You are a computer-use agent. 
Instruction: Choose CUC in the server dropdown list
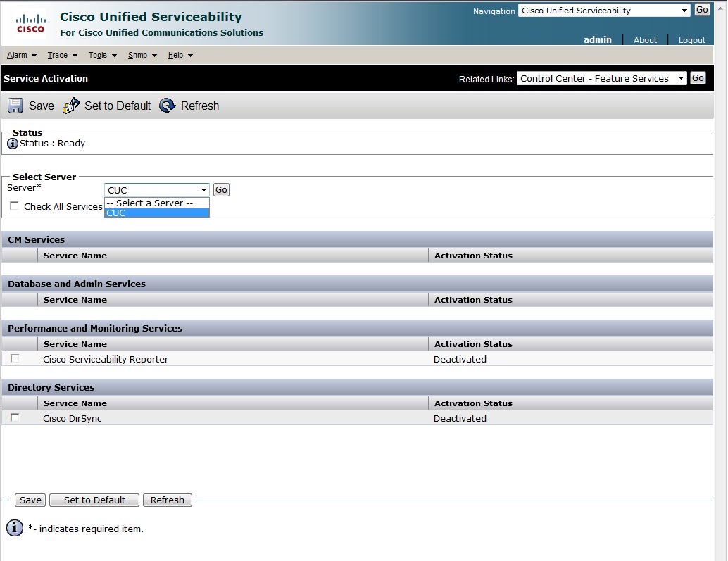[x=156, y=213]
